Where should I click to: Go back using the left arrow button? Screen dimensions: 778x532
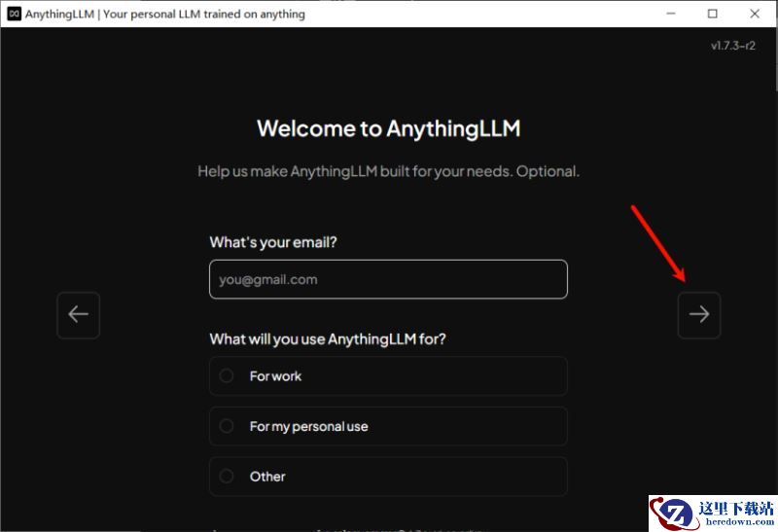coord(79,315)
